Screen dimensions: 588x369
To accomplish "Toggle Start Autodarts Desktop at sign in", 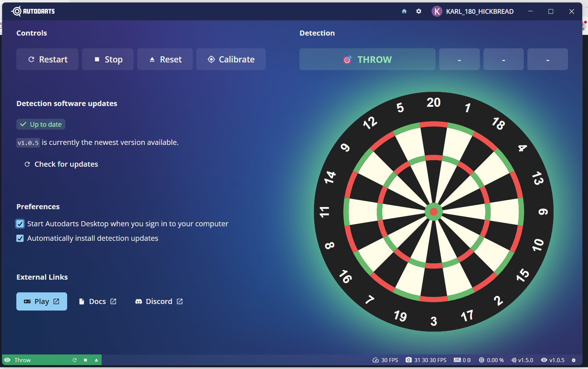I will (x=20, y=224).
